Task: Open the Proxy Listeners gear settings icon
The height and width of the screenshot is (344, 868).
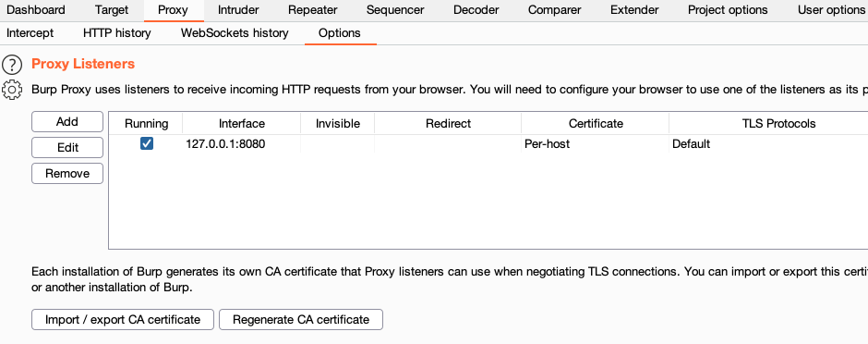Action: tap(12, 90)
